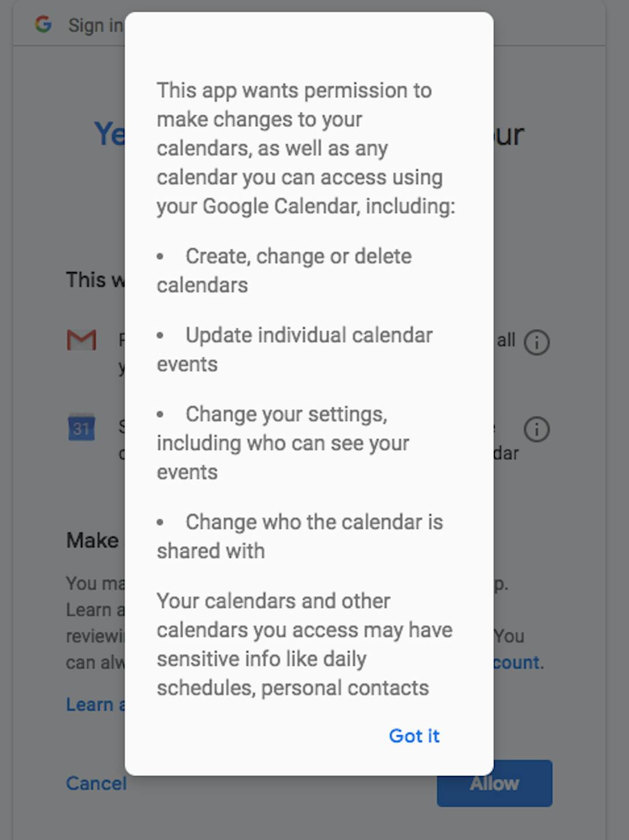Select the 'Update individual calendar events' bullet
This screenshot has width=629, height=840.
(x=295, y=350)
